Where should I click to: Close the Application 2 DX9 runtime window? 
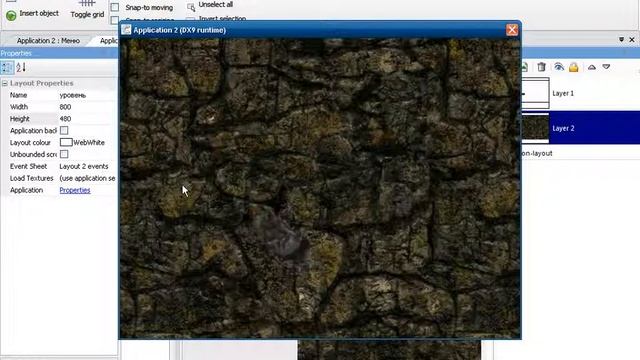point(512,30)
